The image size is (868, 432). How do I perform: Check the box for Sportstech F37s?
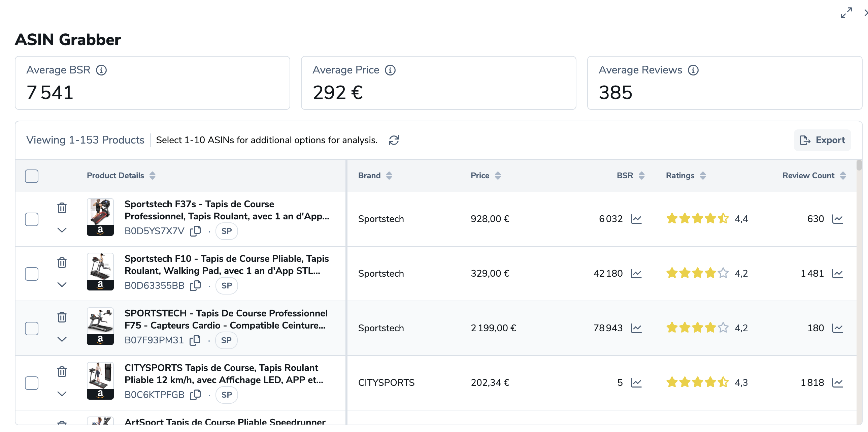[x=32, y=219]
